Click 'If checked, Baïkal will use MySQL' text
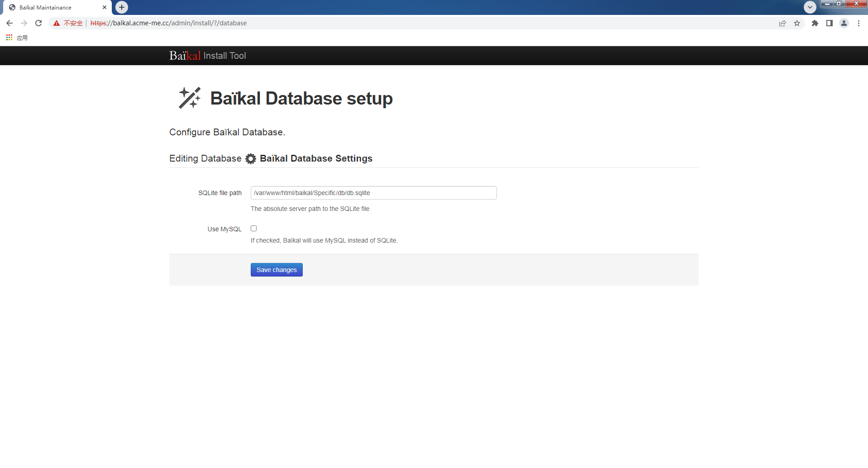Viewport: 868px width, 468px height. pyautogui.click(x=324, y=240)
